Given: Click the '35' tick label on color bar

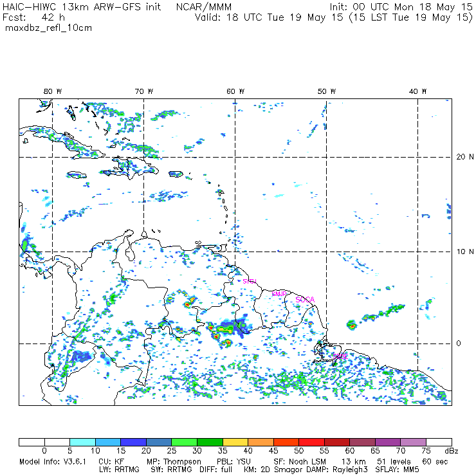Looking at the screenshot, I should [x=223, y=451].
